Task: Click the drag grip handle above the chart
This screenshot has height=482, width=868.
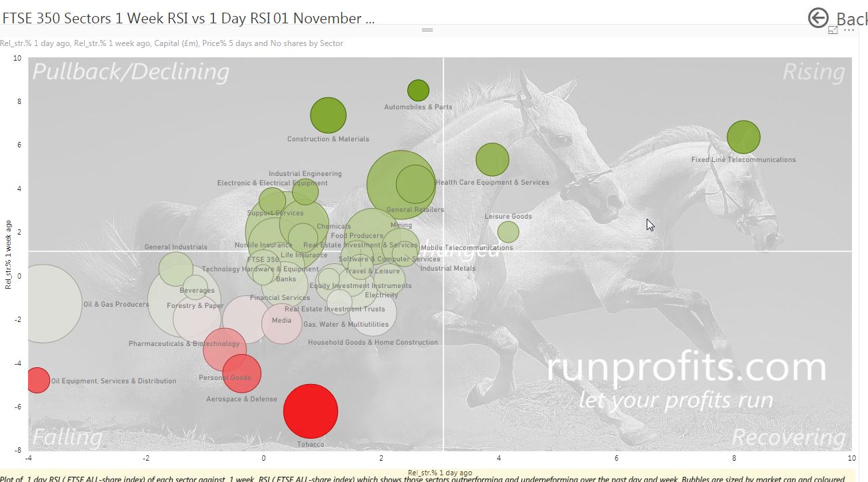Action: pos(427,30)
